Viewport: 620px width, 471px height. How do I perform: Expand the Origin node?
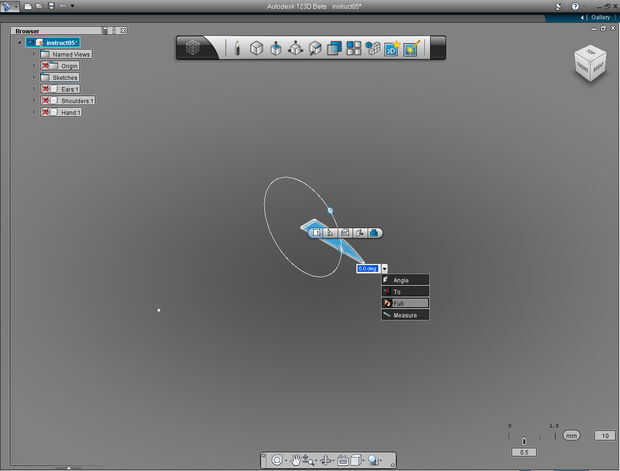point(35,66)
